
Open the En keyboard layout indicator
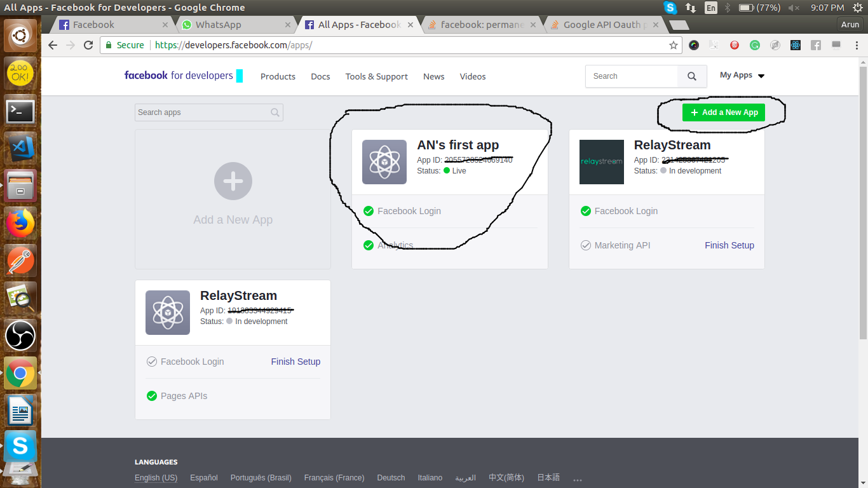pyautogui.click(x=711, y=8)
